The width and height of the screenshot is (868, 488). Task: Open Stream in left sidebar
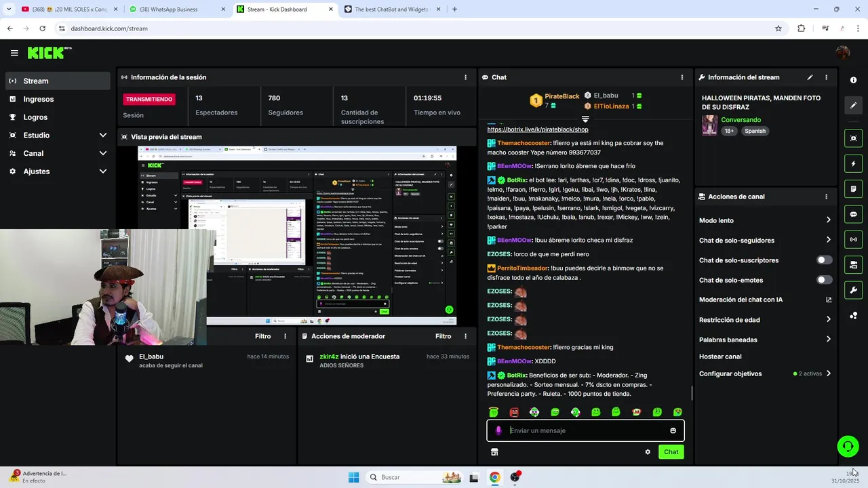click(x=58, y=81)
